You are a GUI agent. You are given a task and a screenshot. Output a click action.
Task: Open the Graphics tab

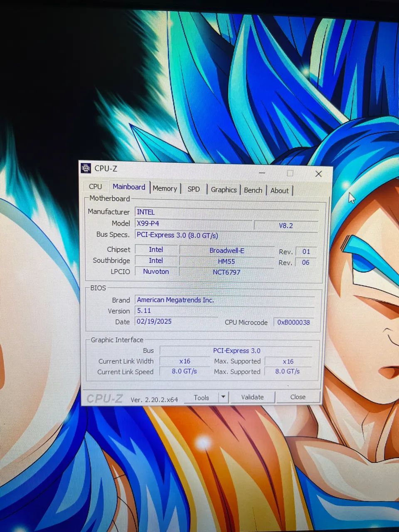[224, 190]
